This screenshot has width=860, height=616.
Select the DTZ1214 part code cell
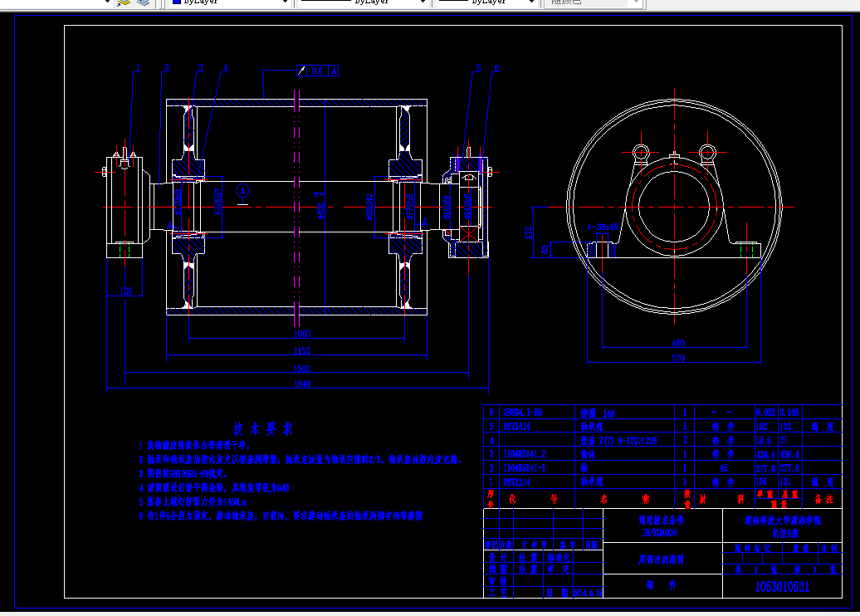517,482
